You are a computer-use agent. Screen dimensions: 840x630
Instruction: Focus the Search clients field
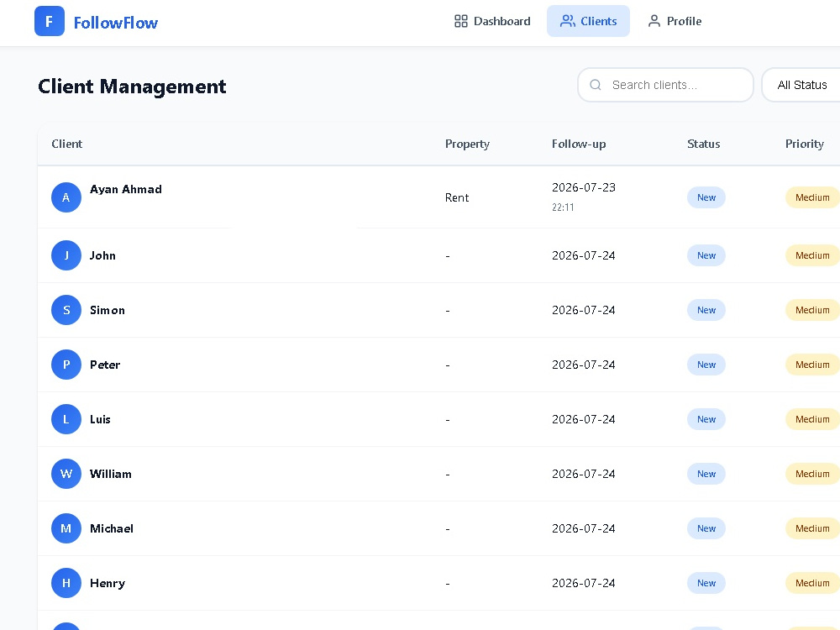665,85
